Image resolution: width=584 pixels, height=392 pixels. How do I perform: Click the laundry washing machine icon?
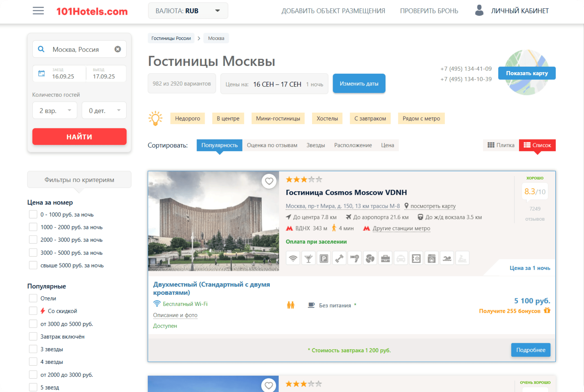431,258
